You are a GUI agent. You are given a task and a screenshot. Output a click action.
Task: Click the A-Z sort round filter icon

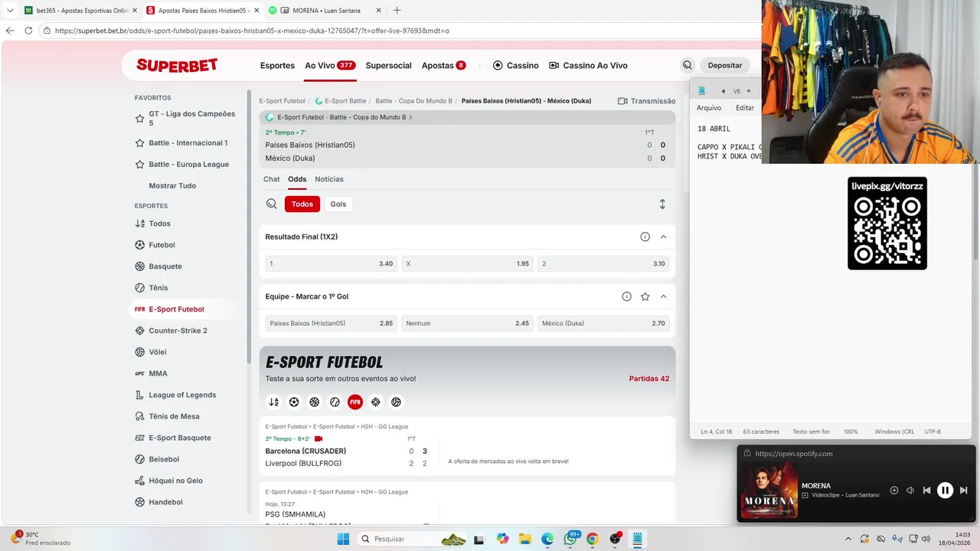pos(273,402)
